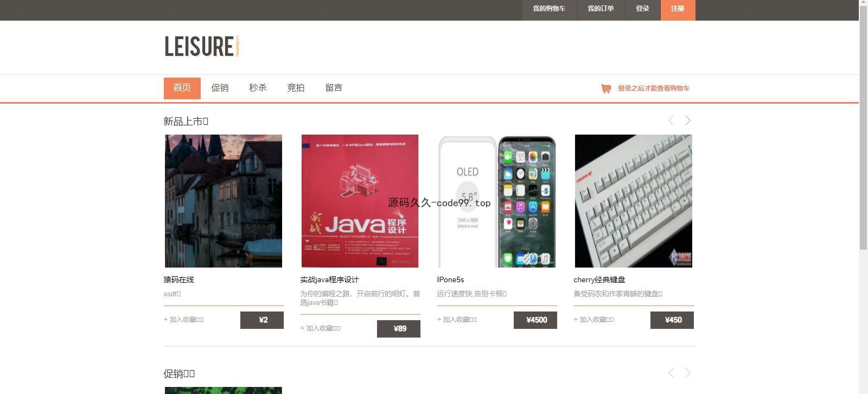Screen dimensions: 868x394
Task: Click the page vertical scrollbar thumb
Action: pos(864,129)
